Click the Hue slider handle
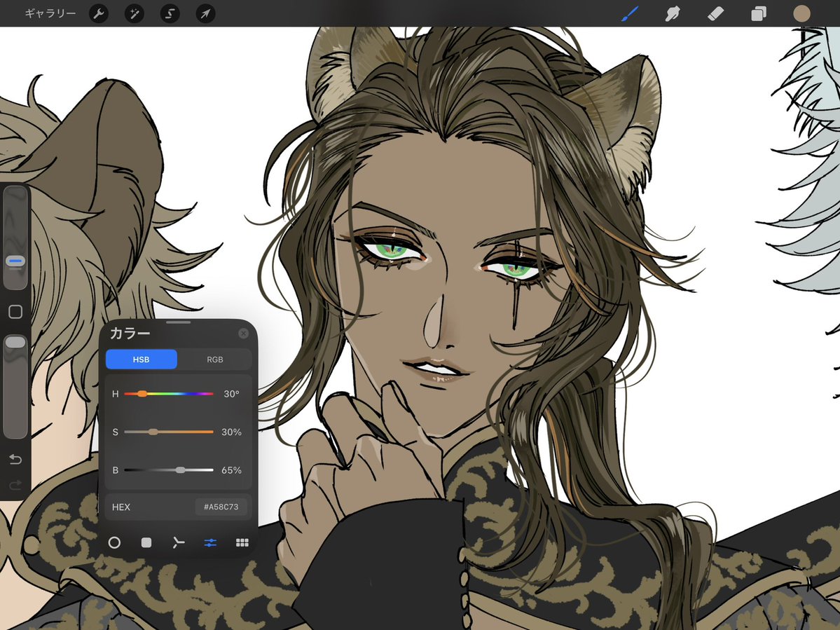The height and width of the screenshot is (630, 840). pos(142,394)
